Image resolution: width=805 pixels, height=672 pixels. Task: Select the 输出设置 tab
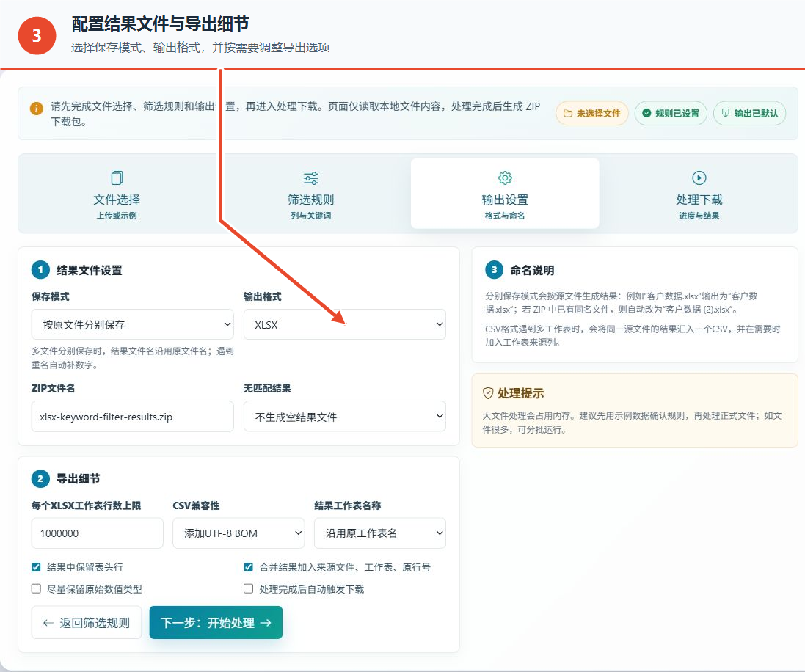pos(505,194)
